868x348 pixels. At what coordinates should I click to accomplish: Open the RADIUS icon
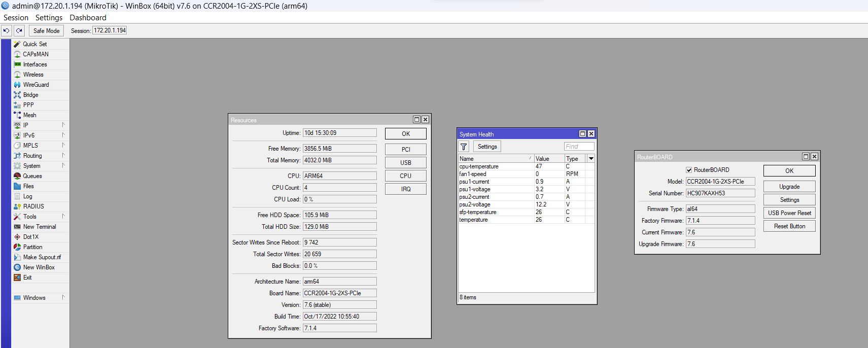point(17,206)
